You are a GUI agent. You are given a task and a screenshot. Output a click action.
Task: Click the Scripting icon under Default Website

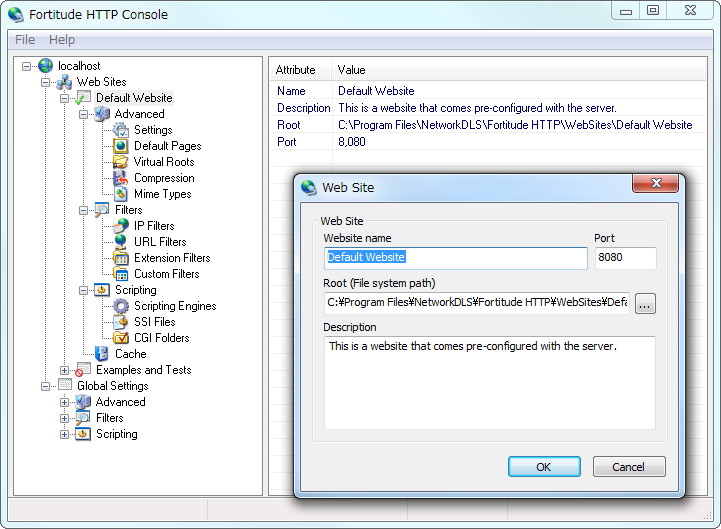tap(102, 290)
